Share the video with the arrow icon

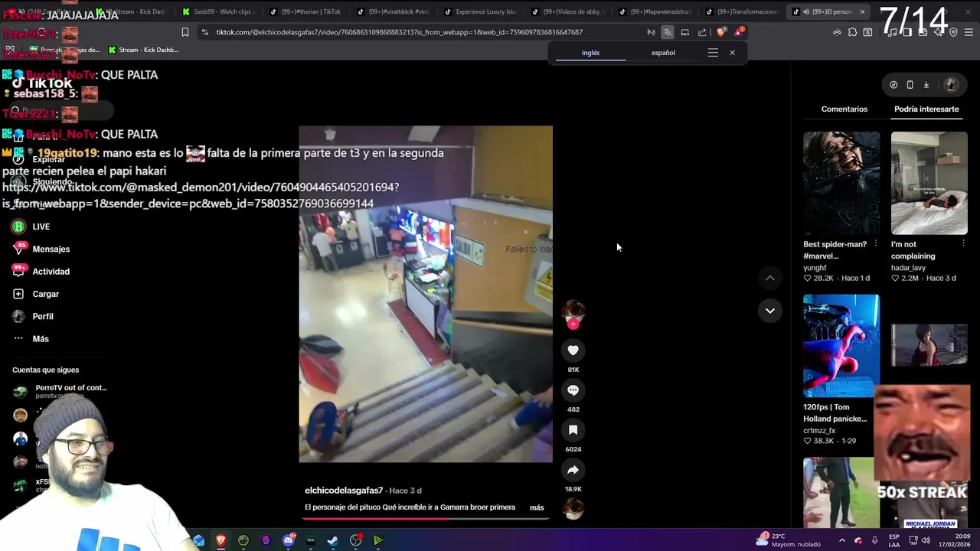[x=573, y=469]
